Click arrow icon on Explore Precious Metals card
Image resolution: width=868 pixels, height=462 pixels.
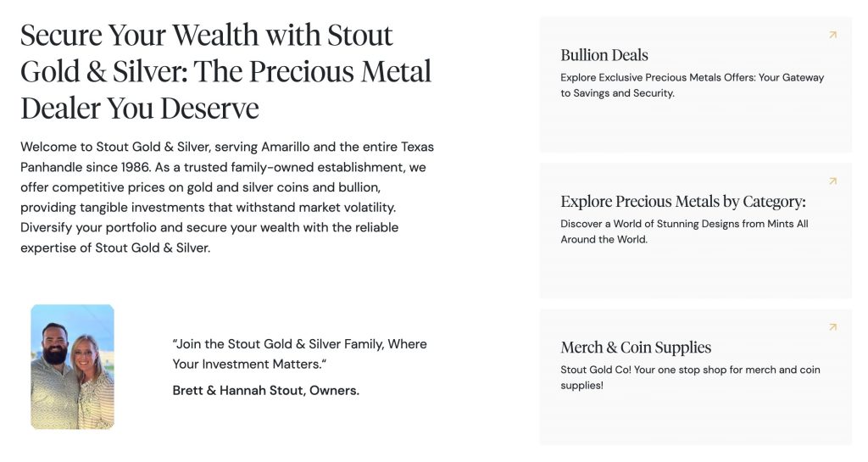[832, 181]
